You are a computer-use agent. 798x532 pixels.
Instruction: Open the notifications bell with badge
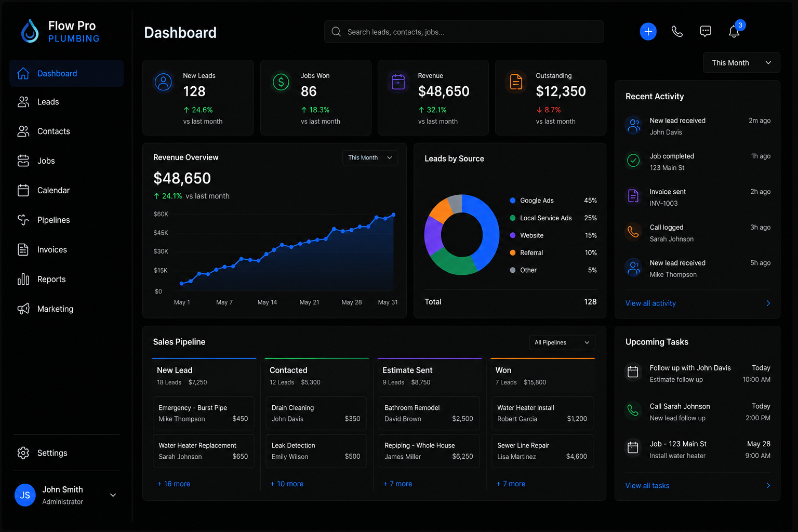click(734, 31)
